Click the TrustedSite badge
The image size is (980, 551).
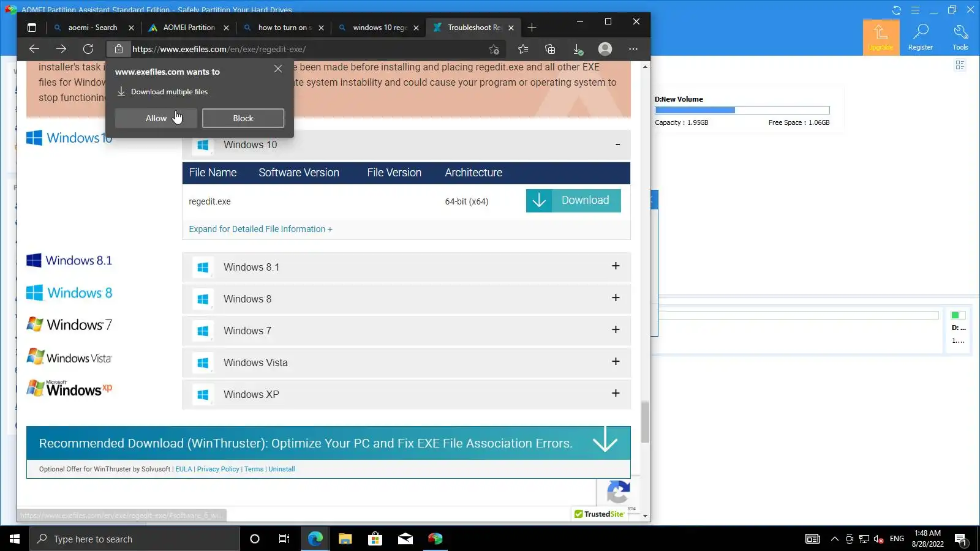pos(599,514)
